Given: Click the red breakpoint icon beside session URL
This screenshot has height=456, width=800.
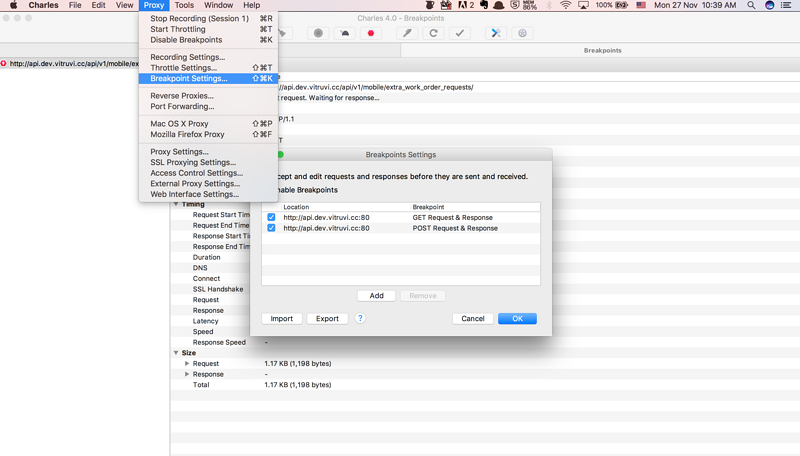Looking at the screenshot, I should coord(4,63).
